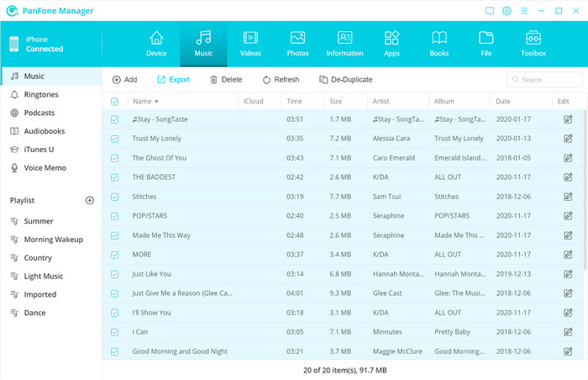The image size is (588, 380).
Task: Open Podcasts in the sidebar
Action: pyautogui.click(x=51, y=113)
